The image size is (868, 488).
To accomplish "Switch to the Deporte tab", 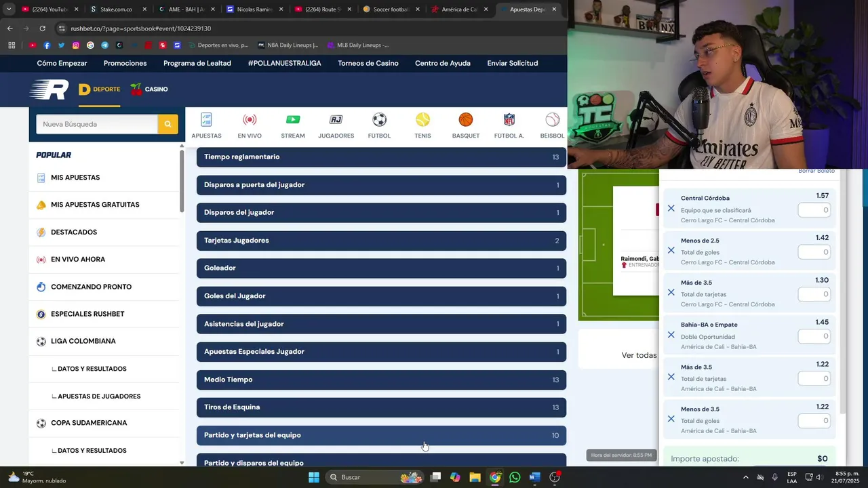I will pyautogui.click(x=99, y=89).
